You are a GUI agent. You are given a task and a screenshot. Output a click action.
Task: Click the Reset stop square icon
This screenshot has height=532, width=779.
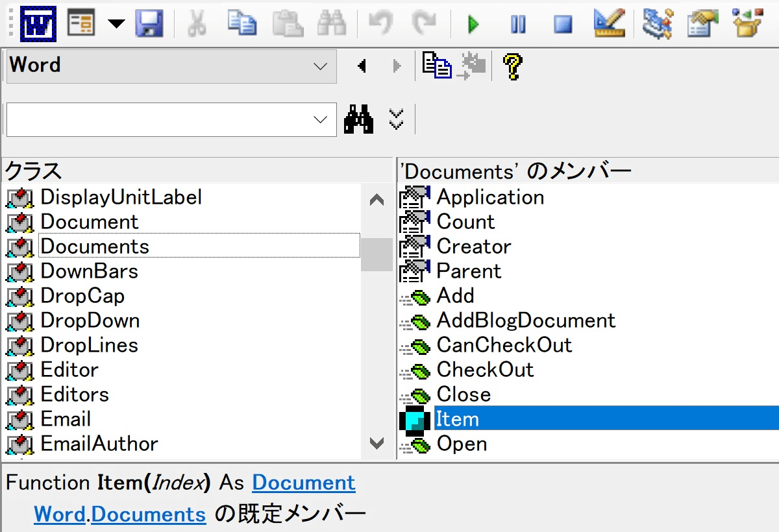click(563, 25)
